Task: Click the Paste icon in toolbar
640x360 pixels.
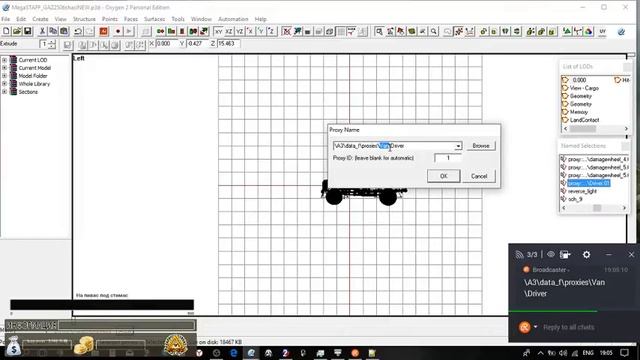Action: [x=64, y=31]
